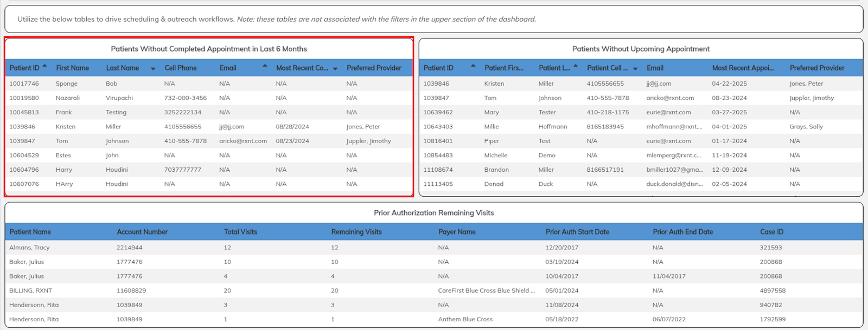The width and height of the screenshot is (868, 330).
Task: Sort by Patient Firs... column header
Action: [x=504, y=68]
